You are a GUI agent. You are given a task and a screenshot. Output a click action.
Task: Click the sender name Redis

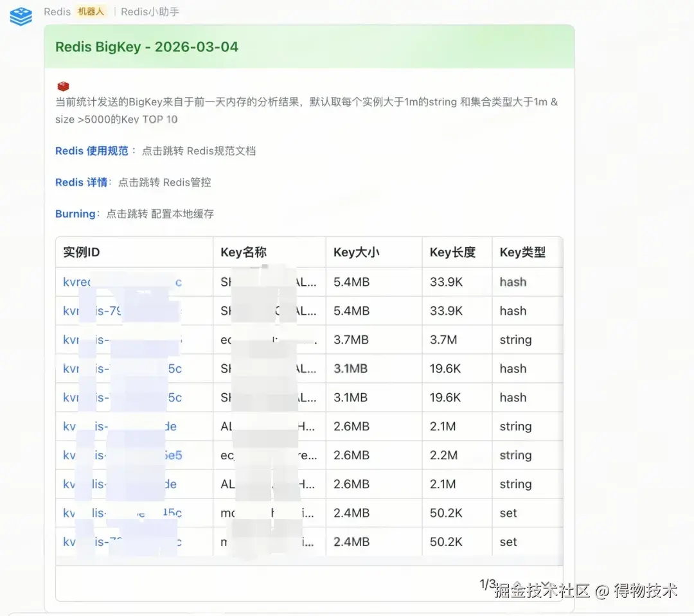[57, 12]
